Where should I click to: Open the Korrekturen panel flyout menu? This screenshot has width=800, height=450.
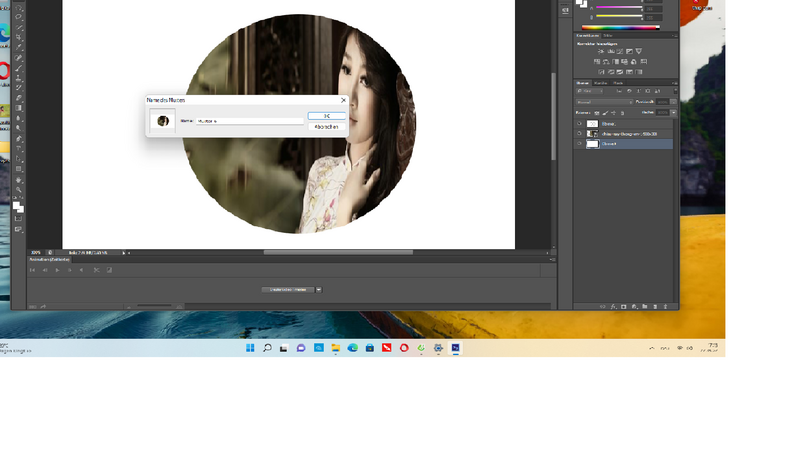(x=674, y=36)
